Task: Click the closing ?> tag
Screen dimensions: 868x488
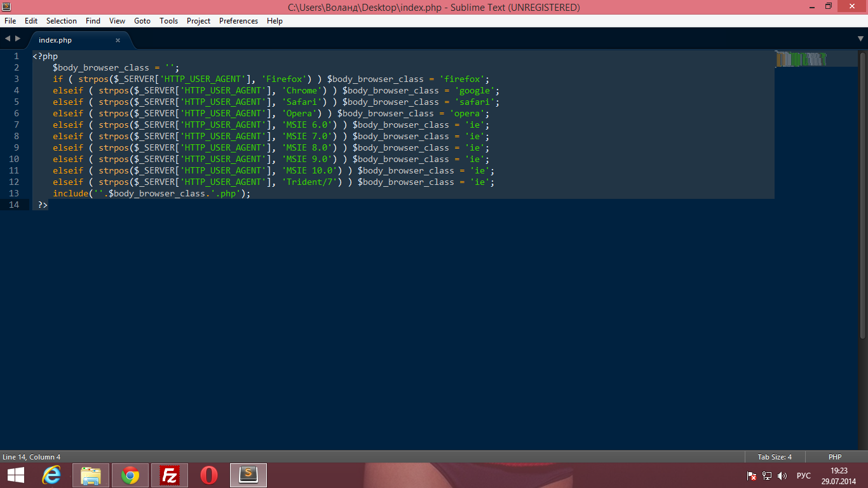Action: (43, 205)
